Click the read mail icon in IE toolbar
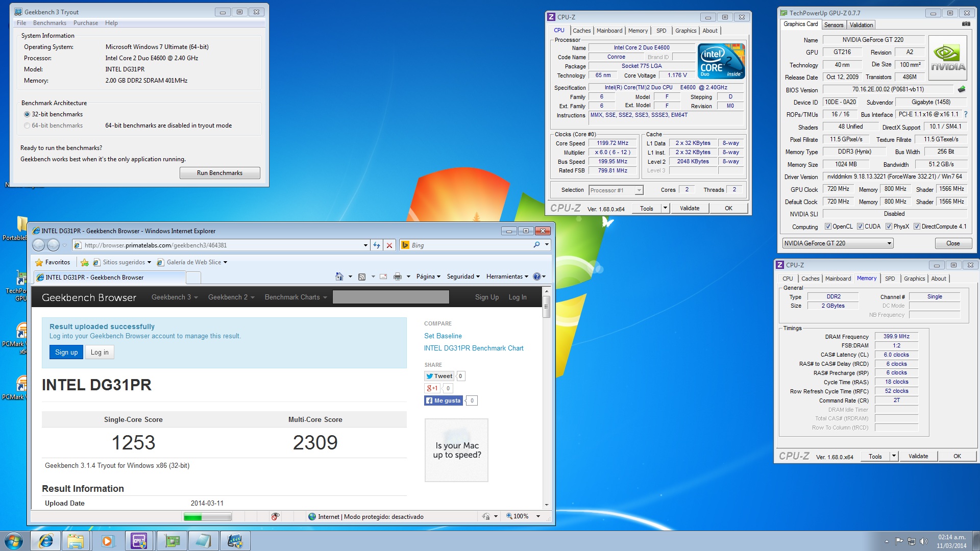980x551 pixels. tap(383, 277)
